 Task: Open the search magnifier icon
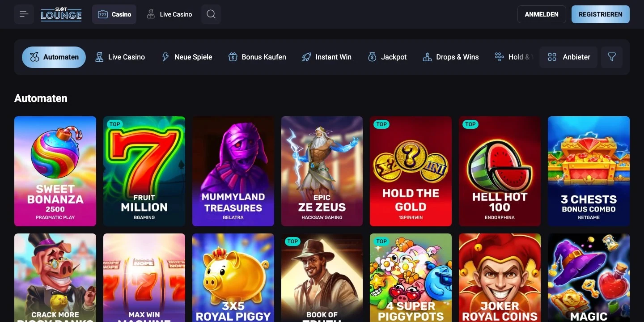pos(211,14)
